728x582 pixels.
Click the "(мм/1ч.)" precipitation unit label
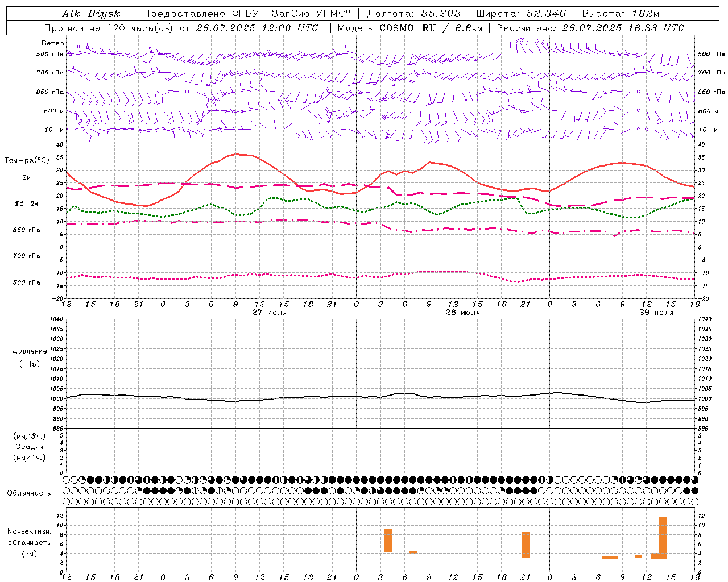(30, 458)
